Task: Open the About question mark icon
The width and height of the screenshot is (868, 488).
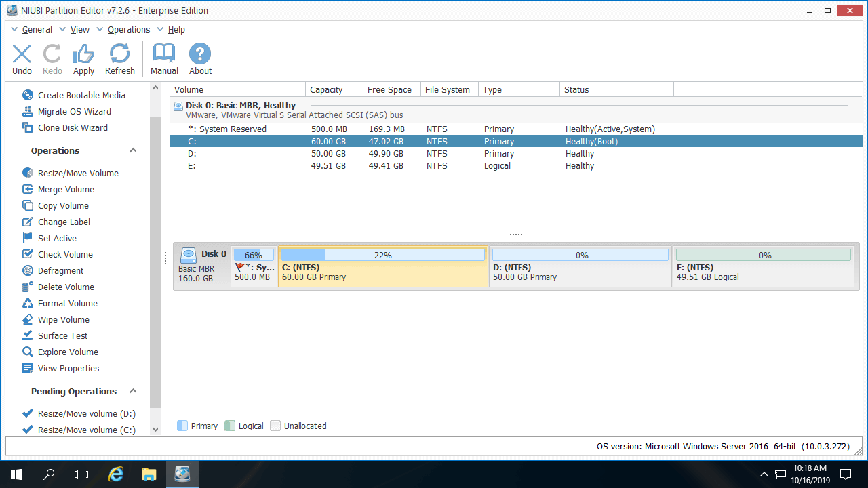Action: pos(200,54)
